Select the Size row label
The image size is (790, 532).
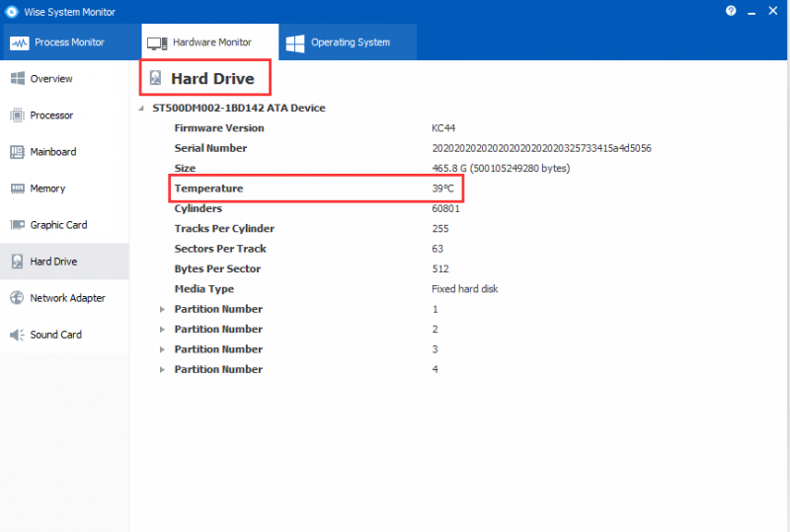tap(185, 168)
